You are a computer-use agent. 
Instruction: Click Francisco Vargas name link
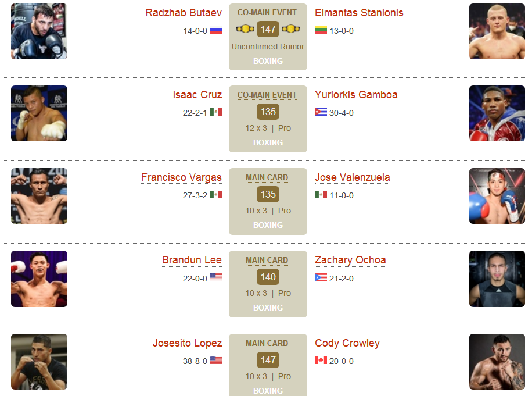pos(181,177)
